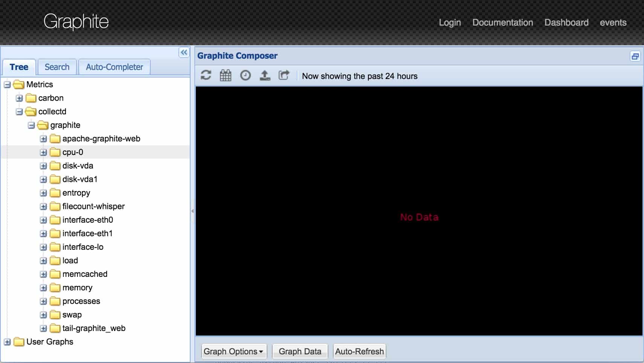Click the clock recent time range icon

pyautogui.click(x=245, y=75)
